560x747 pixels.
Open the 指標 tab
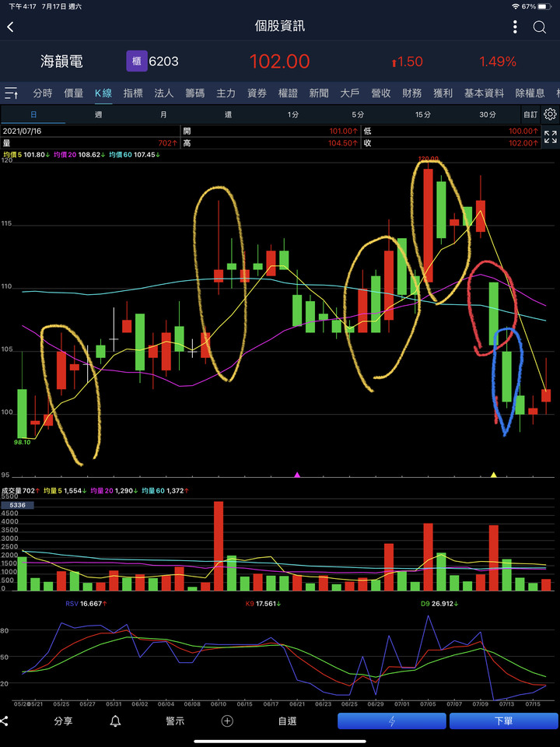tap(133, 93)
